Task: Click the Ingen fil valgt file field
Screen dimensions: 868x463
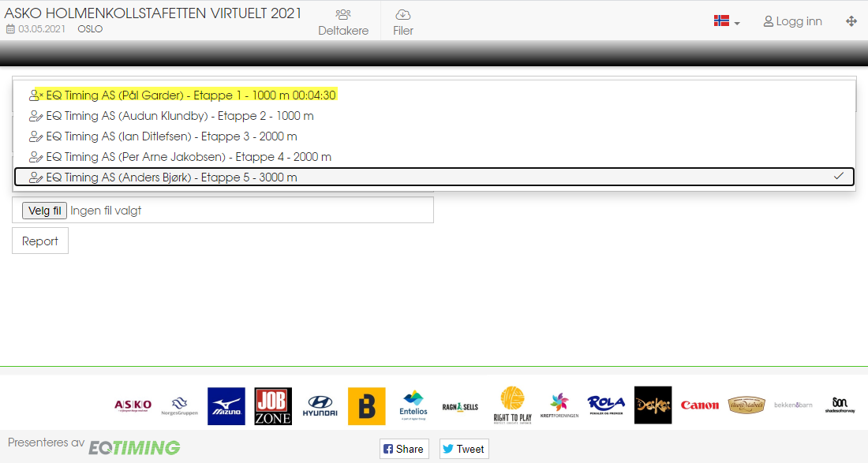Action: (x=223, y=210)
